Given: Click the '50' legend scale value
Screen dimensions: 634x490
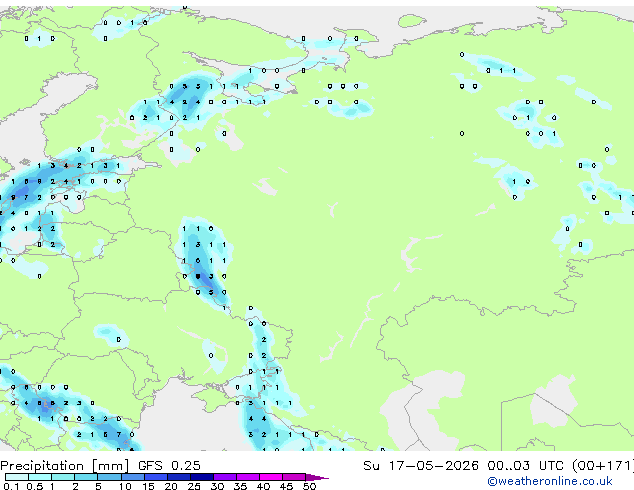Looking at the screenshot, I should click(x=310, y=486).
